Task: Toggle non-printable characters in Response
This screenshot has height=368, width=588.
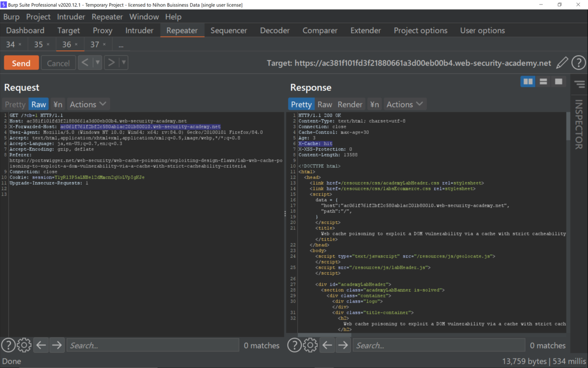Action: (x=374, y=104)
